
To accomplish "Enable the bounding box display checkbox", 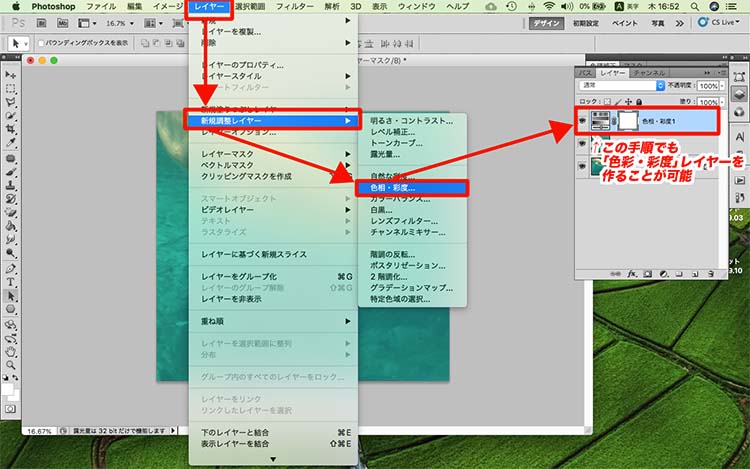I will coord(40,43).
